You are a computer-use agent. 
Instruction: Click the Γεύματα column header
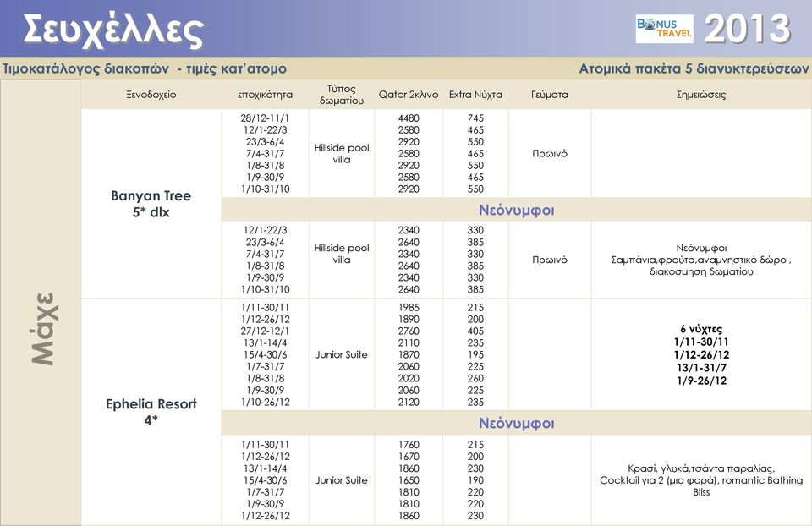[550, 95]
